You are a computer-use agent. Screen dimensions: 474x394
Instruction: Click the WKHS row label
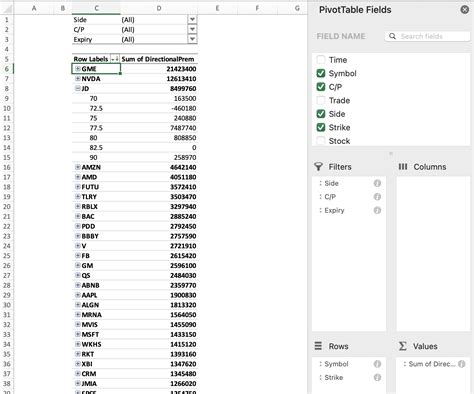tap(91, 344)
